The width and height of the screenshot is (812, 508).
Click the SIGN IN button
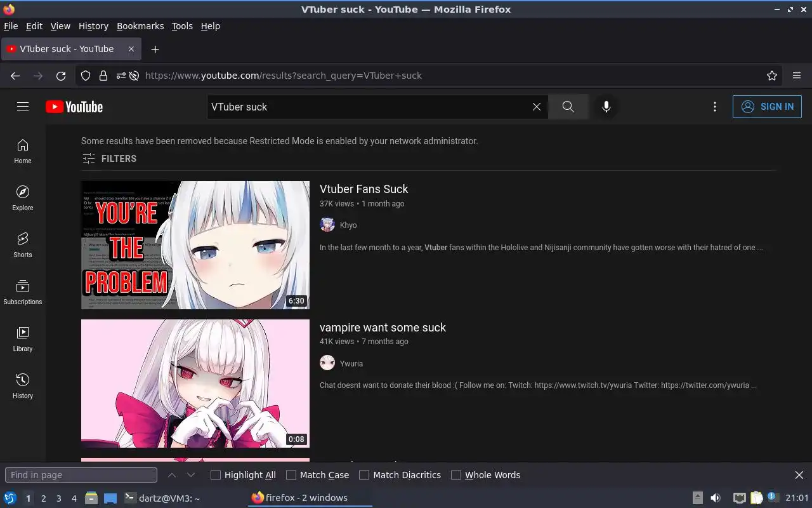(x=767, y=107)
